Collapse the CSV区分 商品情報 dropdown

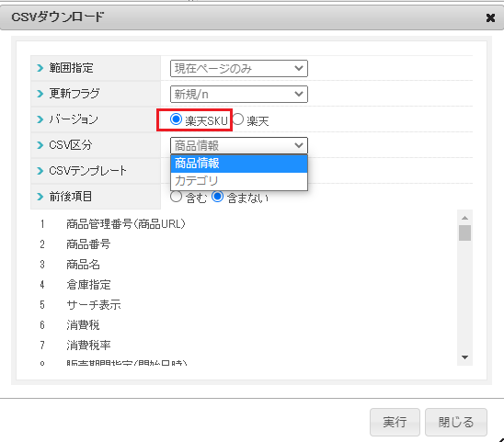(239, 145)
